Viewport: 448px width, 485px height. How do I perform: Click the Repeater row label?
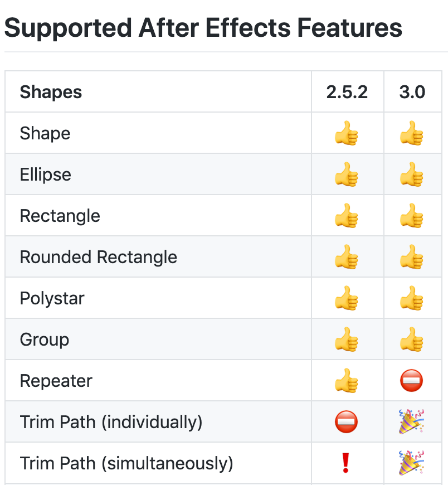point(56,381)
